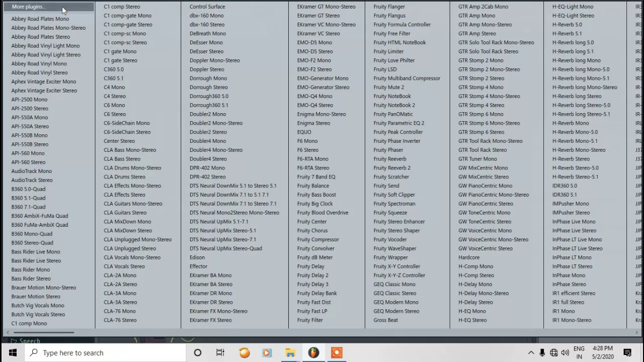644x362 pixels.
Task: Choose GTR Tuner Mono
Action: (x=477, y=158)
